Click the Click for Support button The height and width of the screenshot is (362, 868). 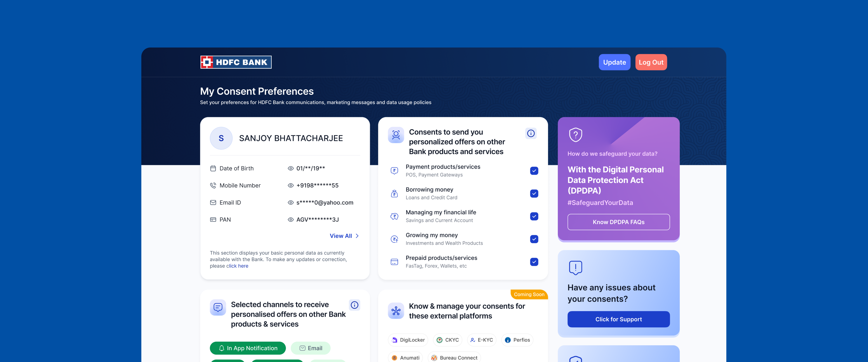[618, 319]
